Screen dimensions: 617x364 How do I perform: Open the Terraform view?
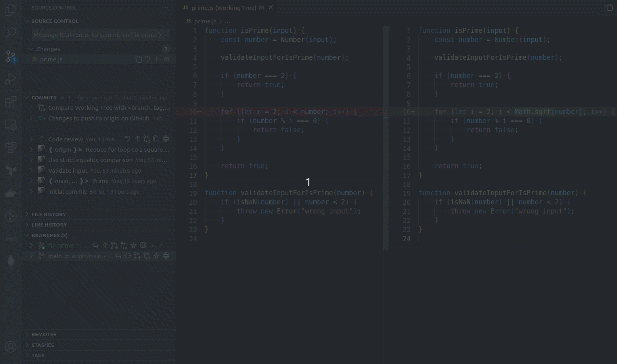(x=11, y=170)
